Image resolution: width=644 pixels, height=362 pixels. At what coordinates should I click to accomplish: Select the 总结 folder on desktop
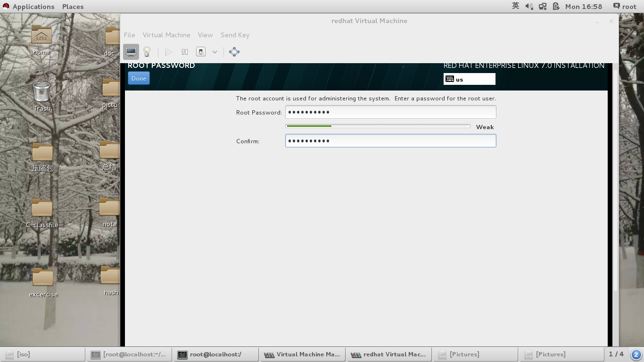(109, 156)
